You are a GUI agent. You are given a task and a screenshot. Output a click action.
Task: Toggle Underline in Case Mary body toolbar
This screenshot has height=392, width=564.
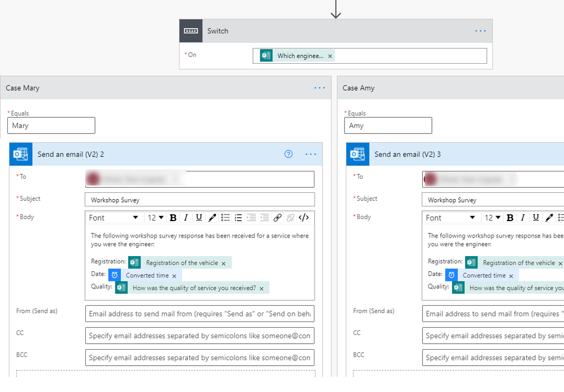coord(199,218)
